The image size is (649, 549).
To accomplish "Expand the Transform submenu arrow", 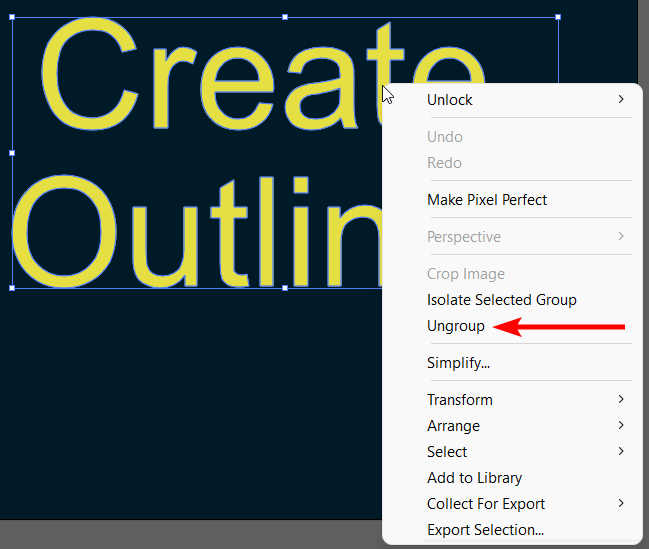I will coord(621,399).
